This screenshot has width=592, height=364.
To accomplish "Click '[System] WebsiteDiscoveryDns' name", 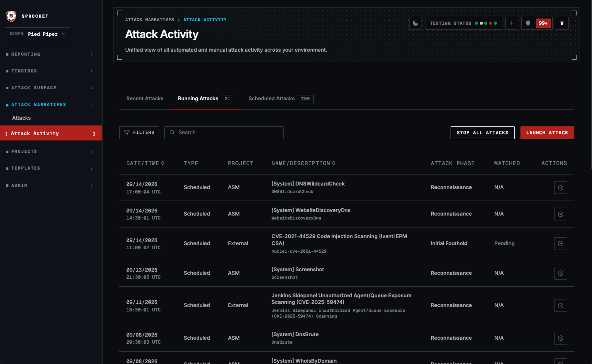I will point(311,210).
